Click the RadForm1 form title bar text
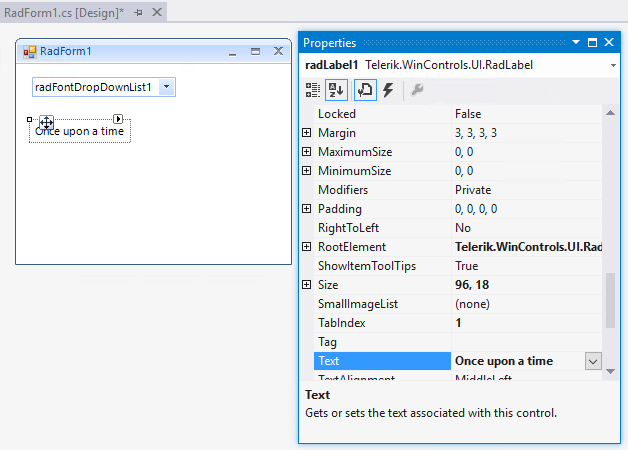This screenshot has width=628, height=450. tap(66, 51)
